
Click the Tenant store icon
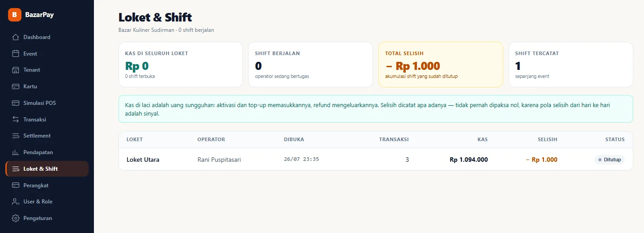tap(16, 70)
